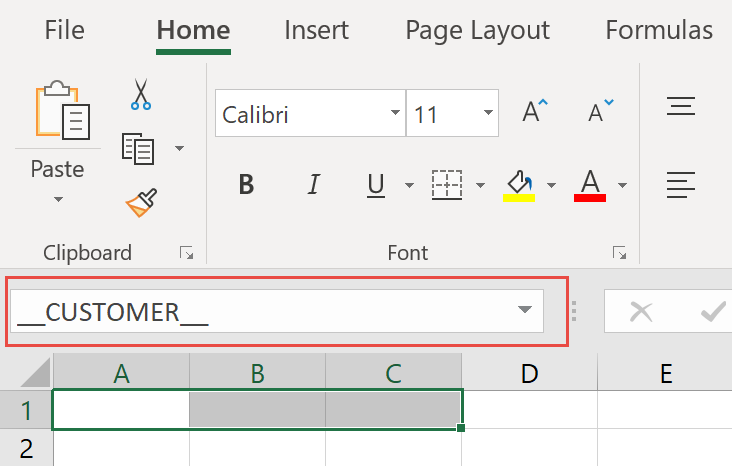
Task: Open the font size 11 dropdown
Action: pos(488,113)
